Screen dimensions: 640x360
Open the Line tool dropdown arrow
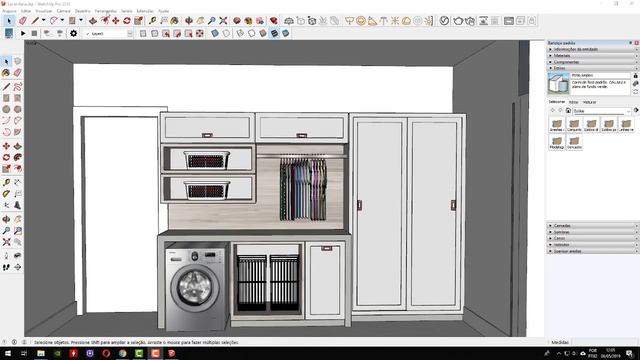point(43,20)
